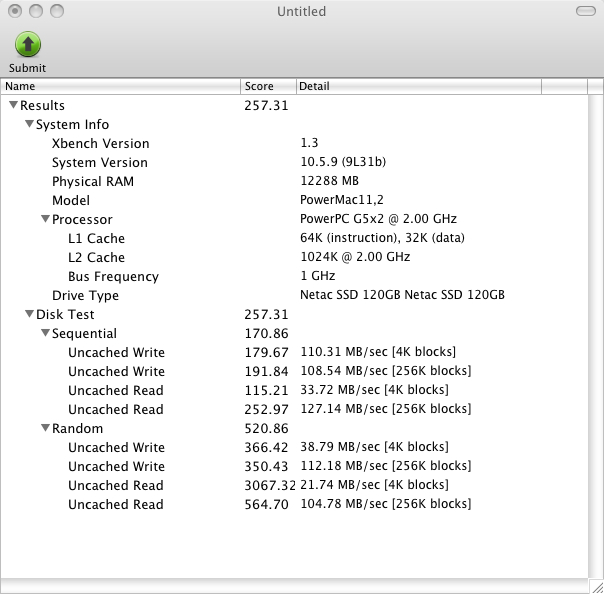Click the PowerPC G5x2 @ 2.00 GHz text
This screenshot has width=604, height=594.
(378, 219)
